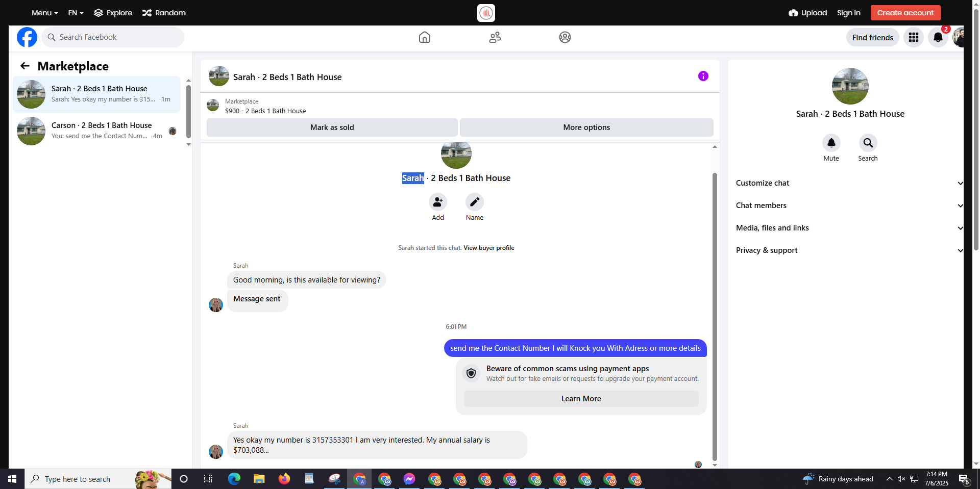The height and width of the screenshot is (489, 980).
Task: Open the Menu dropdown
Action: 45,13
